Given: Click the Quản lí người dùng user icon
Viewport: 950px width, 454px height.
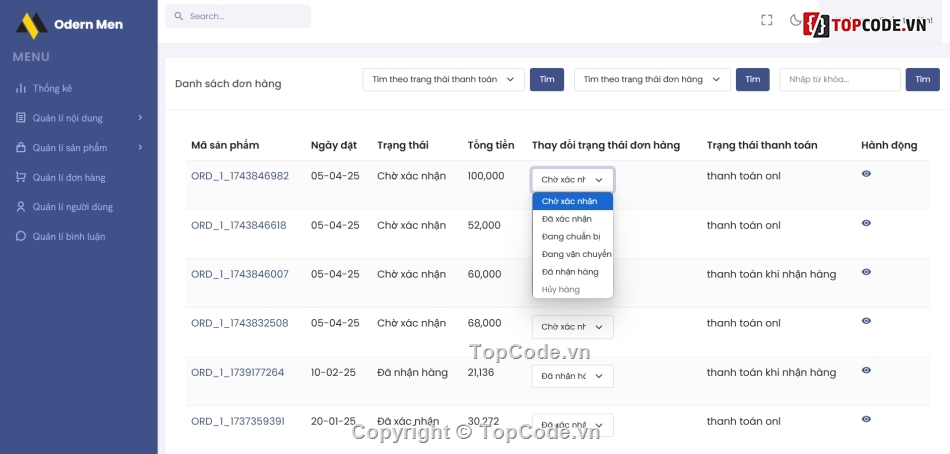Looking at the screenshot, I should (x=21, y=207).
